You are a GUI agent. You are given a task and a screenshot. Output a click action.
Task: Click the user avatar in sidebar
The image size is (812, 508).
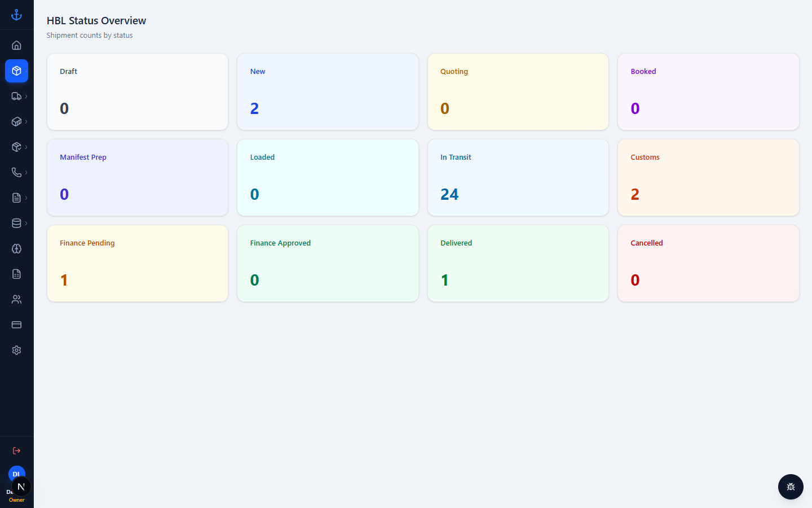click(16, 474)
